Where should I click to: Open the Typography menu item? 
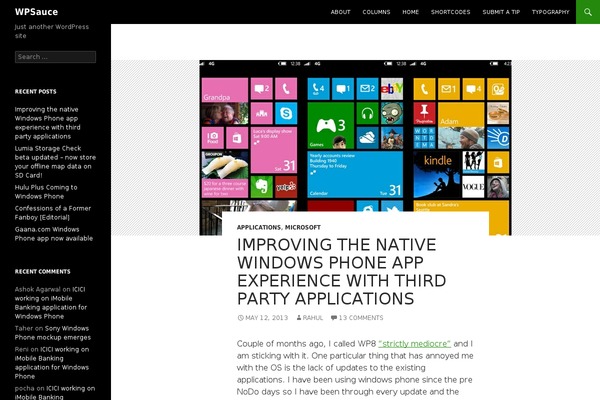(x=550, y=12)
